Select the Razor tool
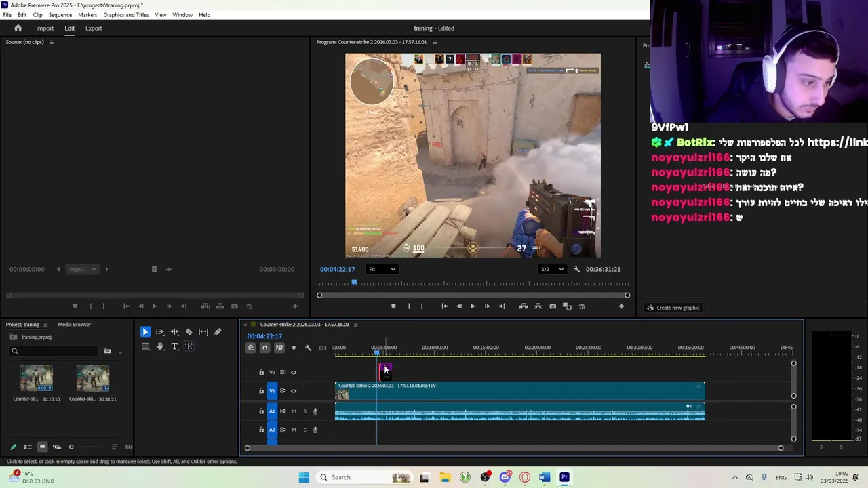The height and width of the screenshot is (488, 868). pos(189,331)
